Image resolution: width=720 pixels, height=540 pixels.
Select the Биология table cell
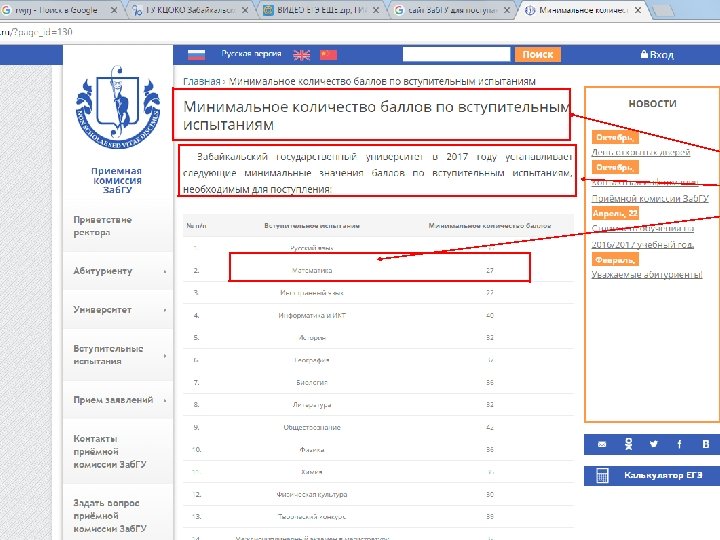[312, 382]
